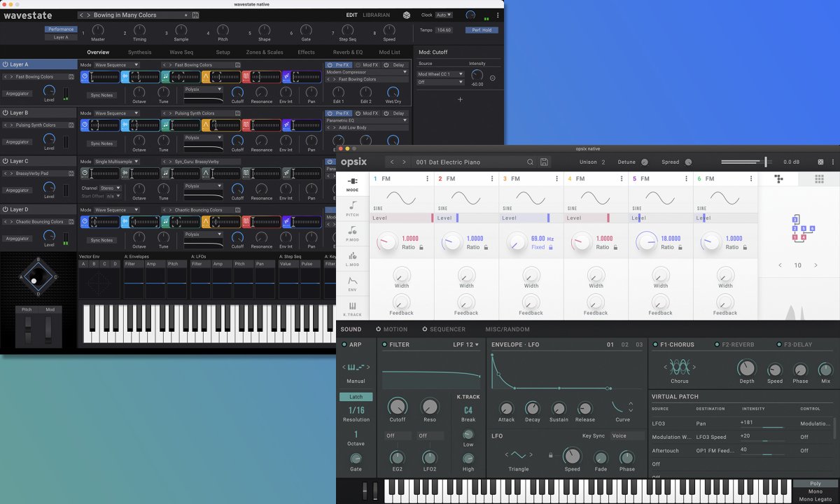840x504 pixels.
Task: Open operator 1 three-dot menu in opsix
Action: 428,178
